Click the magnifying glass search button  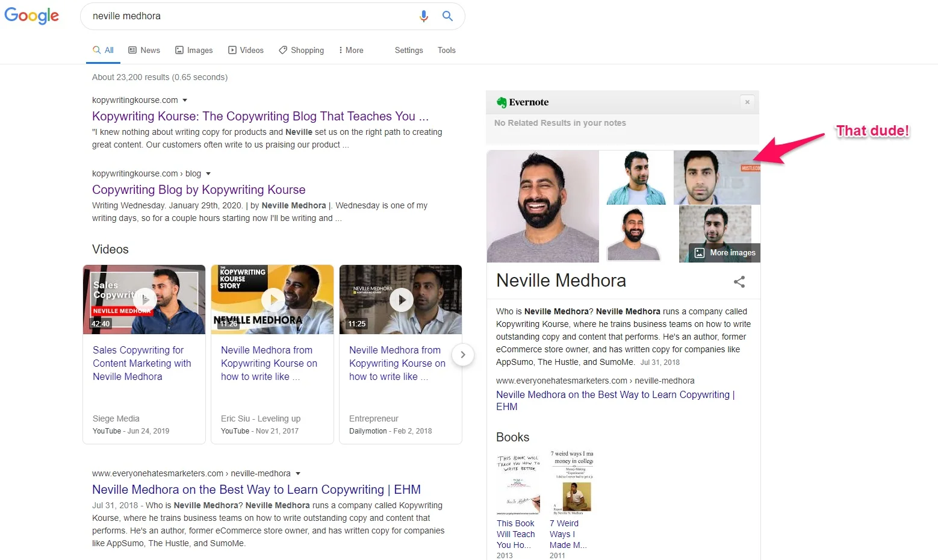pos(447,16)
